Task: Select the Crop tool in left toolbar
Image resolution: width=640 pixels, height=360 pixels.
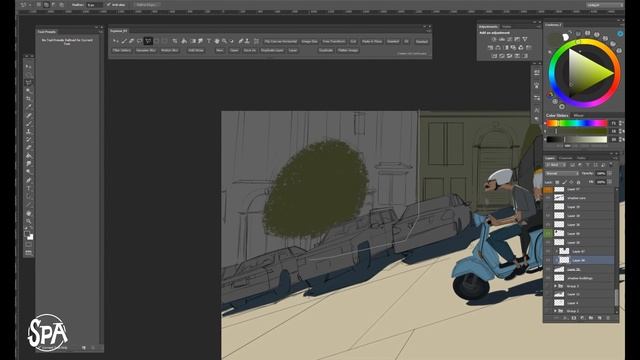Action: (29, 99)
